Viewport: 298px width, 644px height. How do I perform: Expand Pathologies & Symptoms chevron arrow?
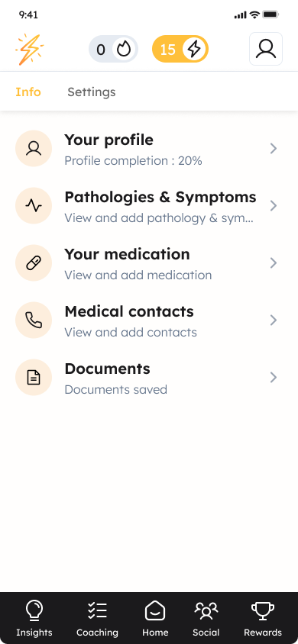click(x=274, y=206)
